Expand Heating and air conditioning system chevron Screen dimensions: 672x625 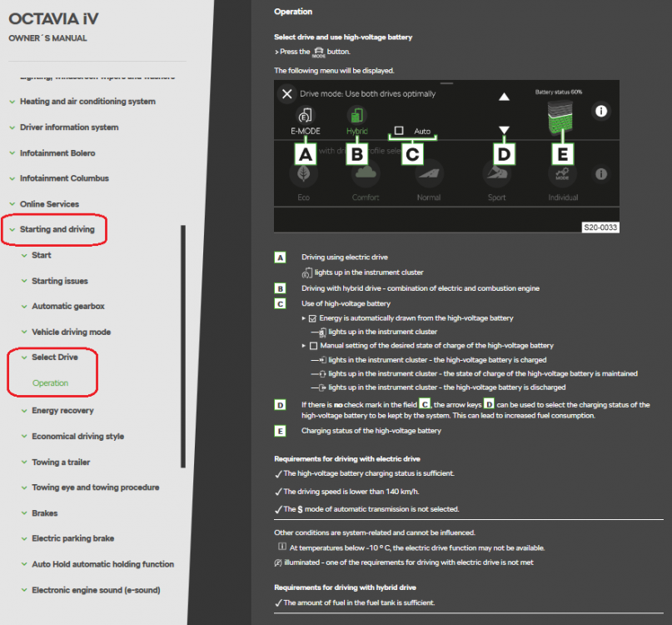(x=12, y=102)
